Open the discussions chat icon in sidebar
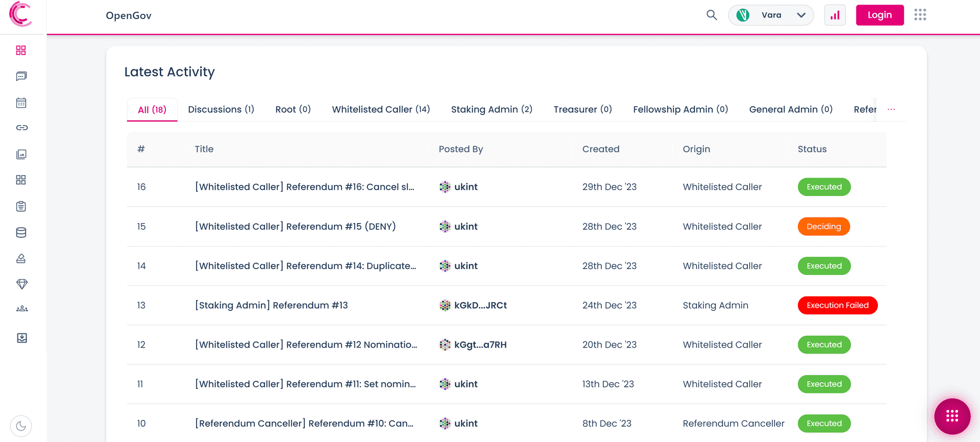Screen dimensions: 980x442 pos(21,77)
